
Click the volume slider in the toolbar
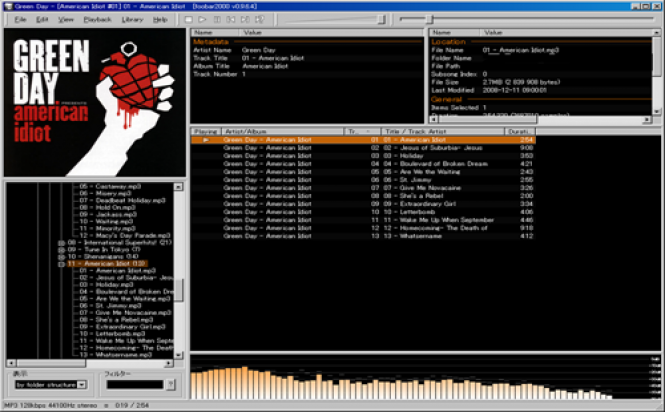[x=335, y=20]
